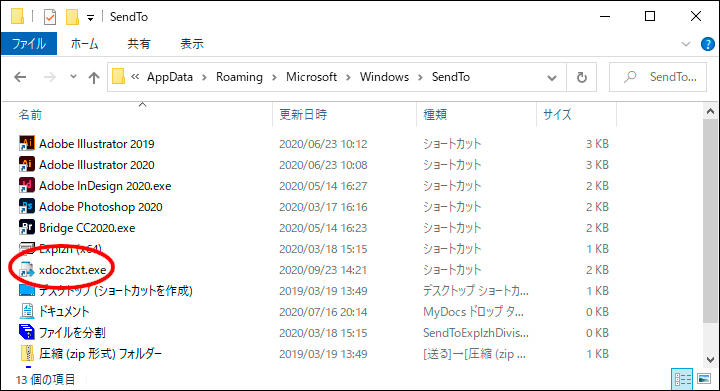Expand the hidden path chevrons before AppData

pyautogui.click(x=135, y=77)
